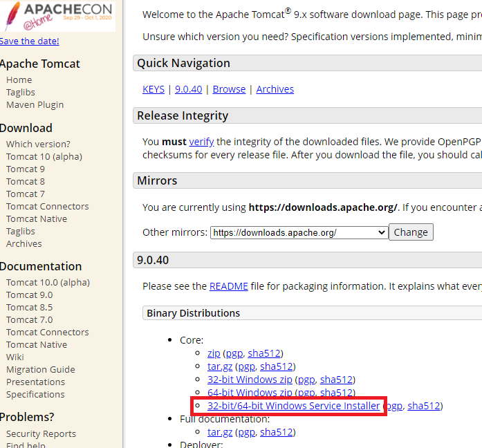Click Archives in Quick Navigation
Screen dimensions: 482x448
coord(275,89)
